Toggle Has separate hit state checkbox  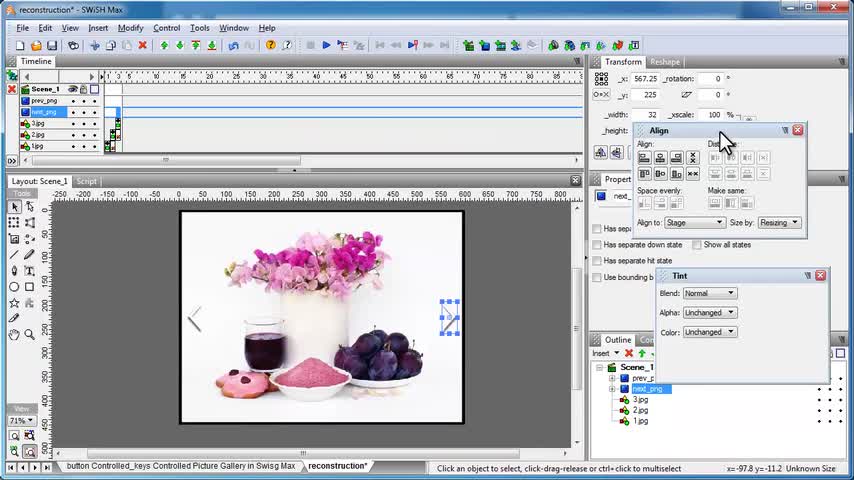[597, 261]
